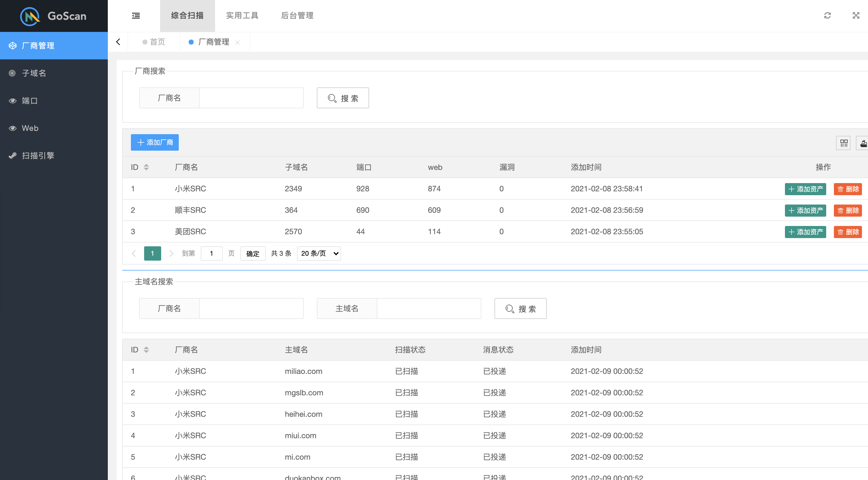Click the go-to-page number input
This screenshot has width=868, height=480.
click(x=211, y=253)
